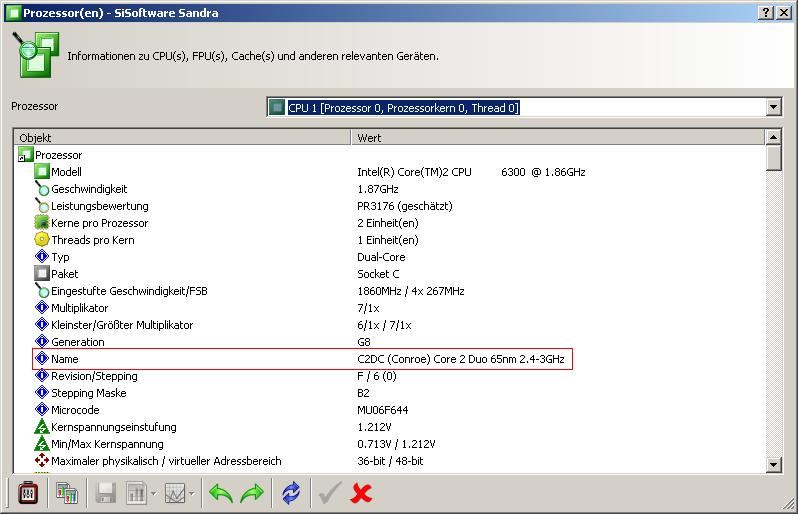Image resolution: width=798 pixels, height=514 pixels.
Task: Open the bar chart dropdown arrow
Action: click(153, 494)
